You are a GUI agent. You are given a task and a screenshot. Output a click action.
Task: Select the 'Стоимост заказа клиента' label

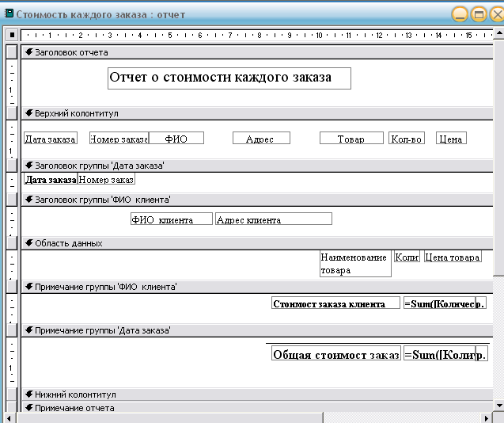tap(335, 303)
